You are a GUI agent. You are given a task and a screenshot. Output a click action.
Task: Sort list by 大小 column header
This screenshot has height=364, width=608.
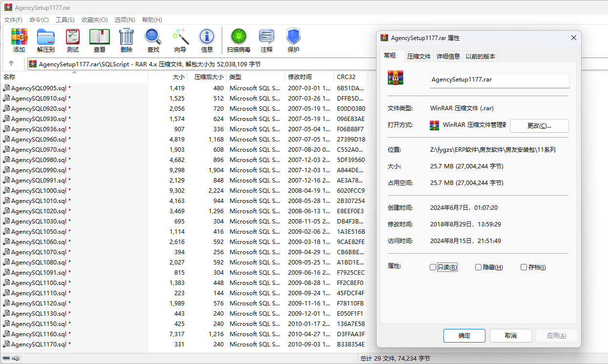[x=168, y=77]
